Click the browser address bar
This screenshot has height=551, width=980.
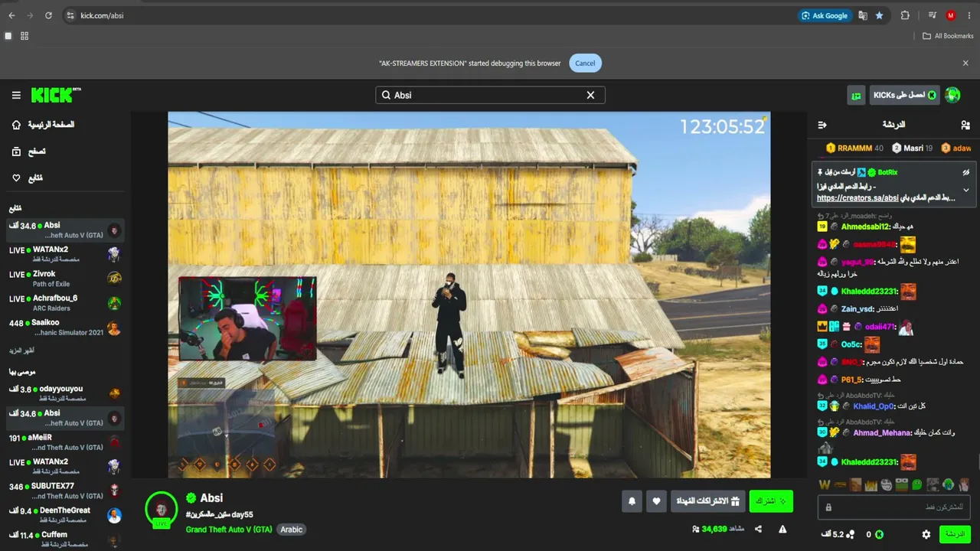click(x=429, y=15)
